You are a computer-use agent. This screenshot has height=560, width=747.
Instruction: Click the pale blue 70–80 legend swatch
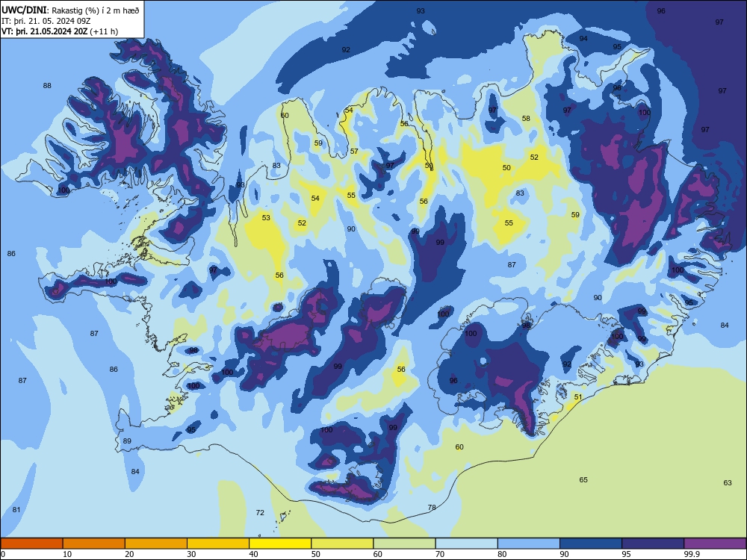coord(466,544)
